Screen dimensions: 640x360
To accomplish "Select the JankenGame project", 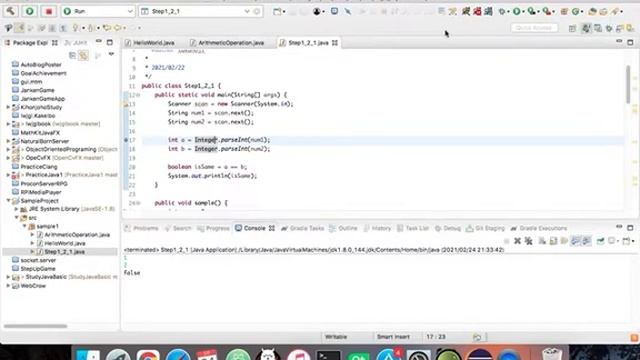I will click(x=37, y=90).
